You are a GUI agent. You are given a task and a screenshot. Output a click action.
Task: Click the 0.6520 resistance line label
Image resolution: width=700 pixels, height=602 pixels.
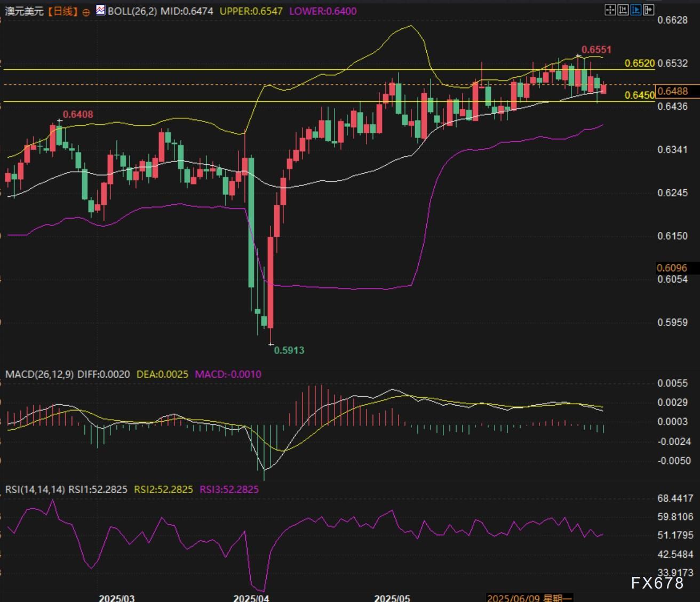(x=639, y=63)
